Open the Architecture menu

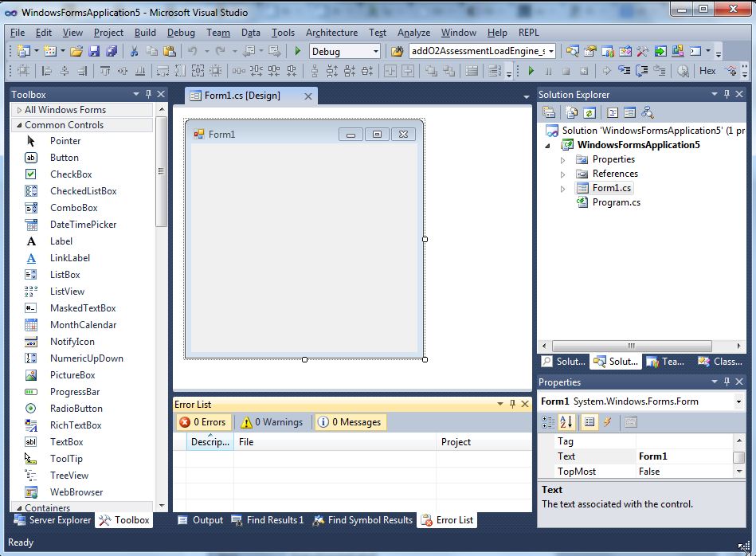click(x=331, y=33)
